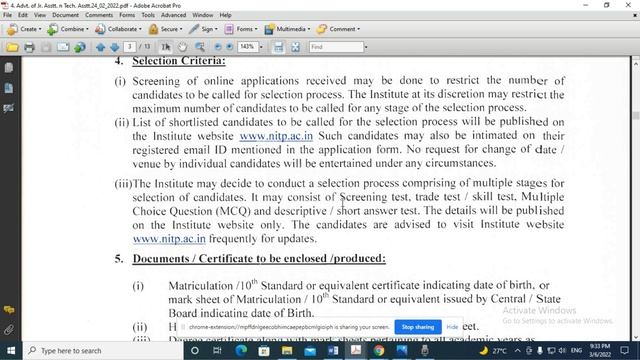Image resolution: width=640 pixels, height=360 pixels.
Task: Open Mail app from taskbar
Action: [310, 351]
